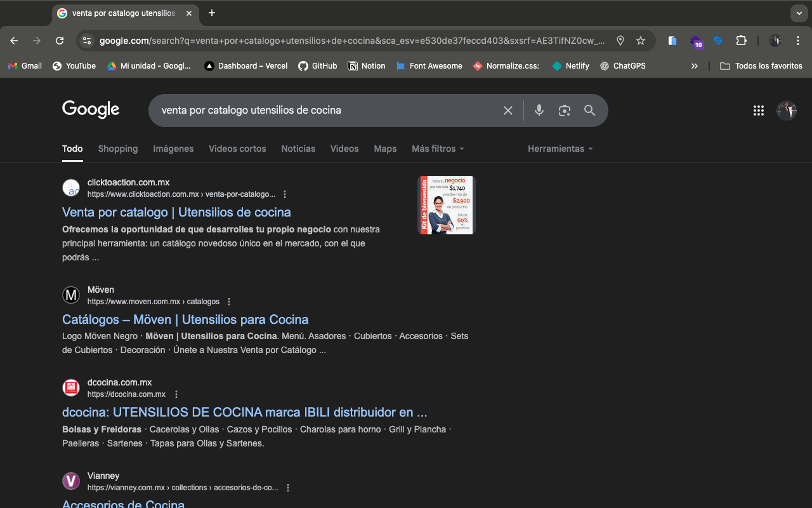Open Chrome's three-dot menu
The width and height of the screenshot is (812, 508).
click(x=798, y=41)
